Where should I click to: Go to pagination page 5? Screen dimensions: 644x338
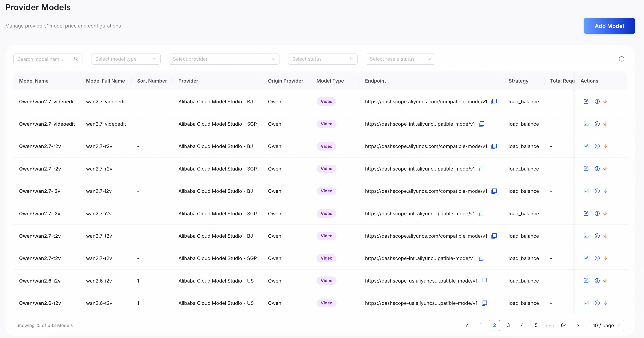536,325
